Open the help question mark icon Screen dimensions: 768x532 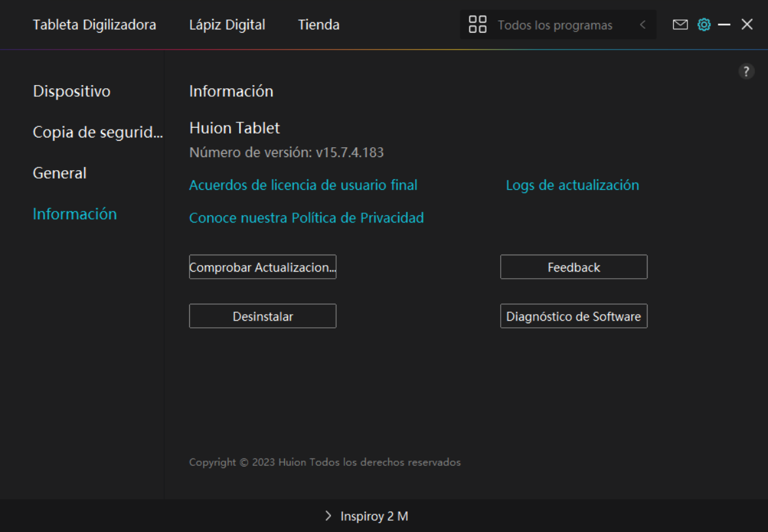point(746,72)
